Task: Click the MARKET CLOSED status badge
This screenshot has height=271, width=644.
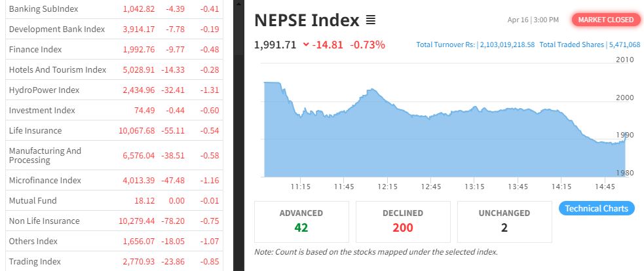Action: click(605, 20)
